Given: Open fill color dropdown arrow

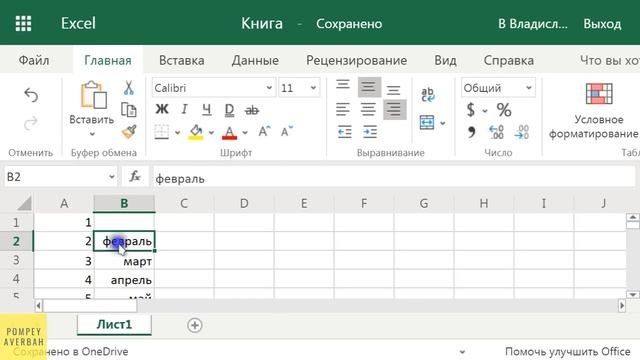Looking at the screenshot, I should click(211, 132).
